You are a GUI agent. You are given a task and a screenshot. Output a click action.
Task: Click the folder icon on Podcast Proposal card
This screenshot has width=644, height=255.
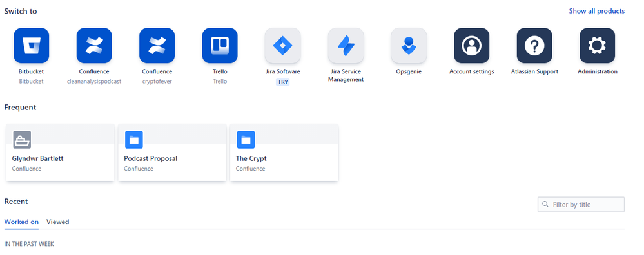click(x=134, y=140)
